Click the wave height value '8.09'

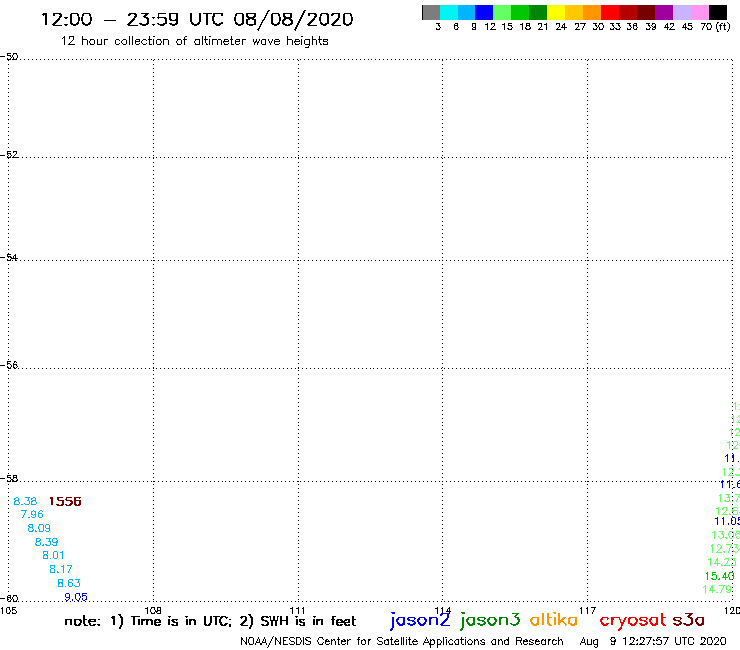(x=39, y=528)
